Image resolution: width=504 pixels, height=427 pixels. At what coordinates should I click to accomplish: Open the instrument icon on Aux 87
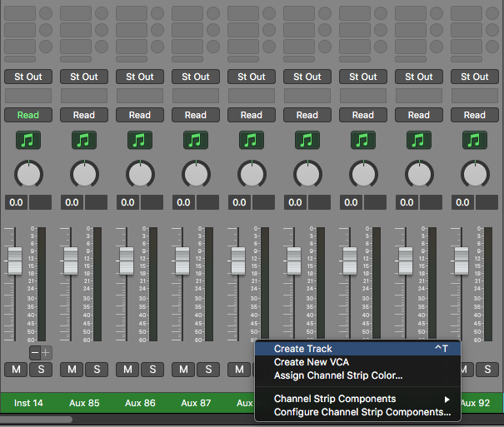pos(196,141)
